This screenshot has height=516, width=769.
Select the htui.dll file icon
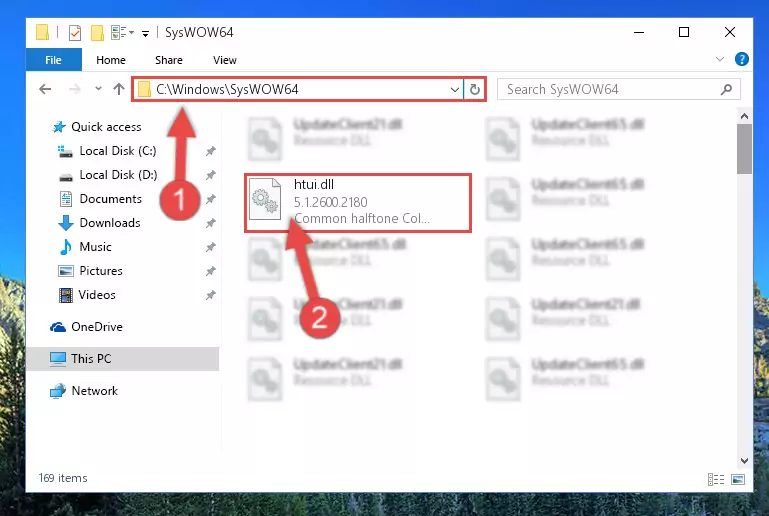(265, 199)
